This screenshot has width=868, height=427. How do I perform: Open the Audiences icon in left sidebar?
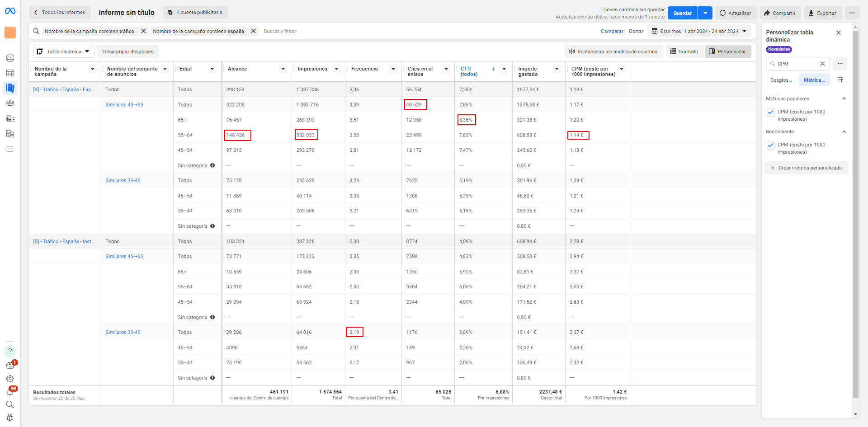point(10,103)
